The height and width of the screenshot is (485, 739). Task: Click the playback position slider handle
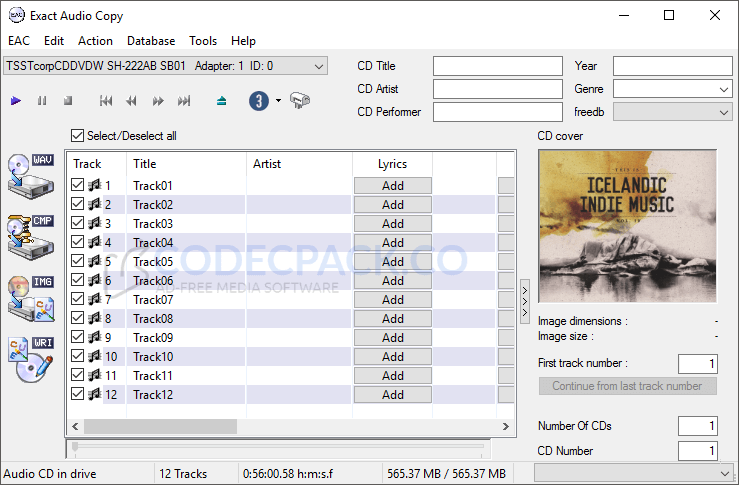pos(75,446)
